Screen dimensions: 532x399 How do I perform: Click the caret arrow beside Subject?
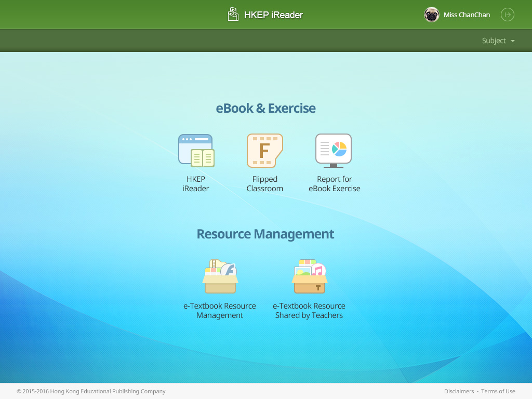tap(513, 41)
